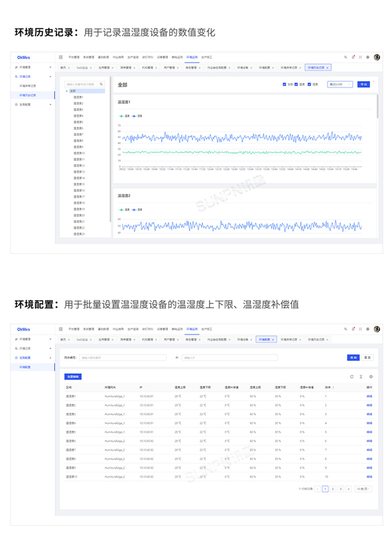Sort by 排序 column header arrows
Screen dimensions: 392x555
click(333, 387)
